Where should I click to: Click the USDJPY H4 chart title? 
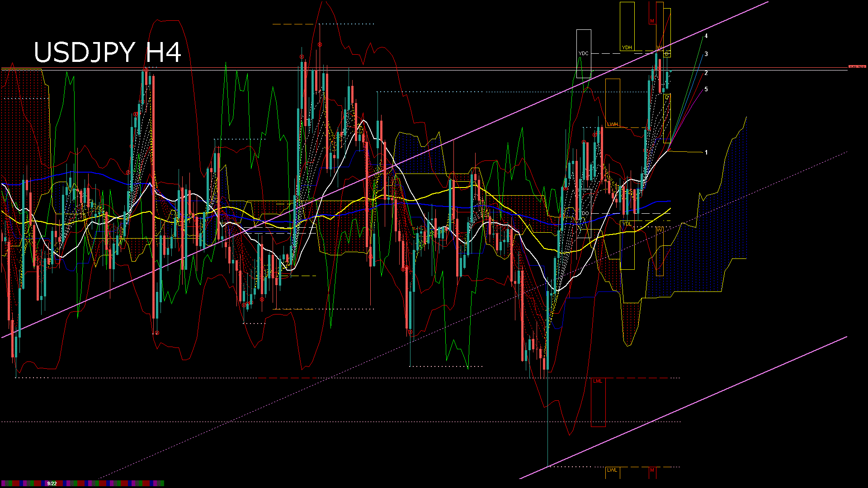108,52
